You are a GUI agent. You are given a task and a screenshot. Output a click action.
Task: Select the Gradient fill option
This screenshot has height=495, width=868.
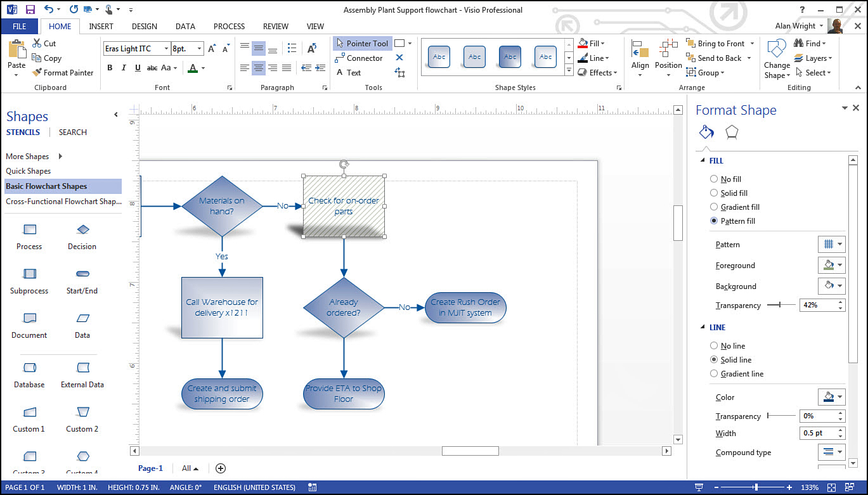(714, 207)
